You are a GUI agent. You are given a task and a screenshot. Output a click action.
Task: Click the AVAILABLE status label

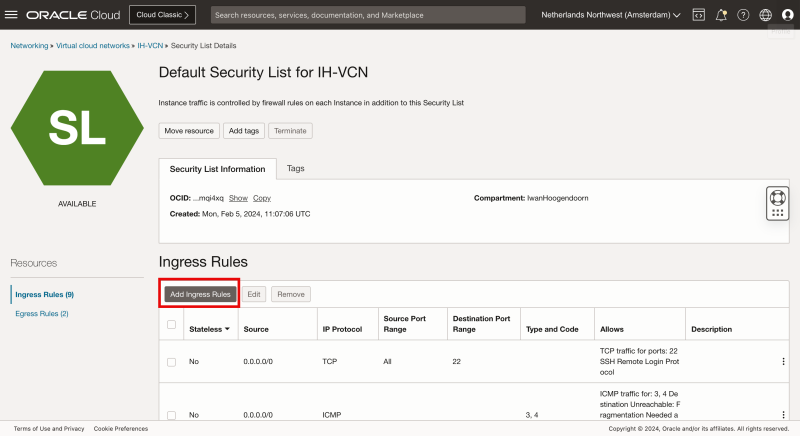(x=77, y=204)
